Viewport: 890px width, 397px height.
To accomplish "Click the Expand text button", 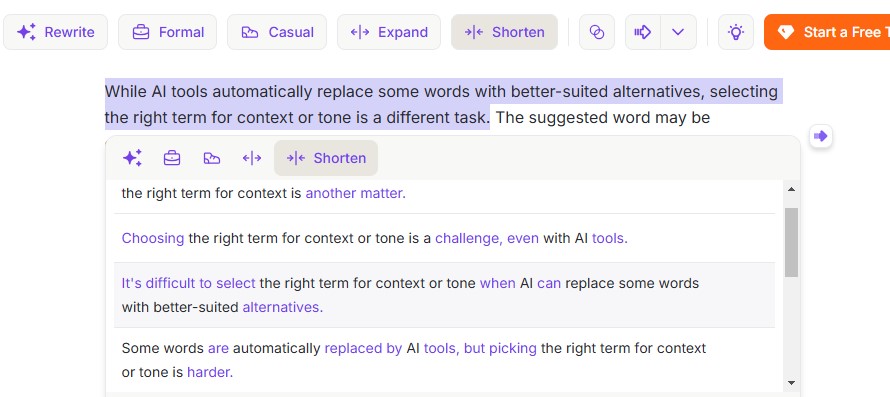I will pos(389,32).
